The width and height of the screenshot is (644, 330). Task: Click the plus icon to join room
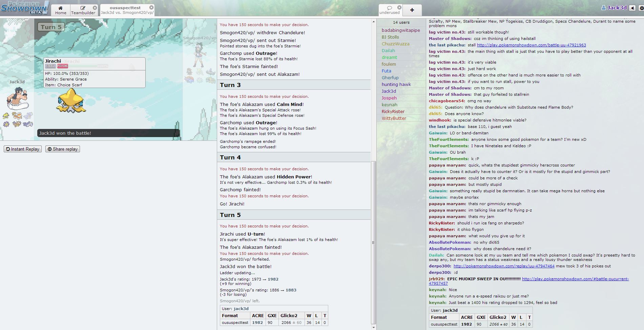(x=412, y=10)
